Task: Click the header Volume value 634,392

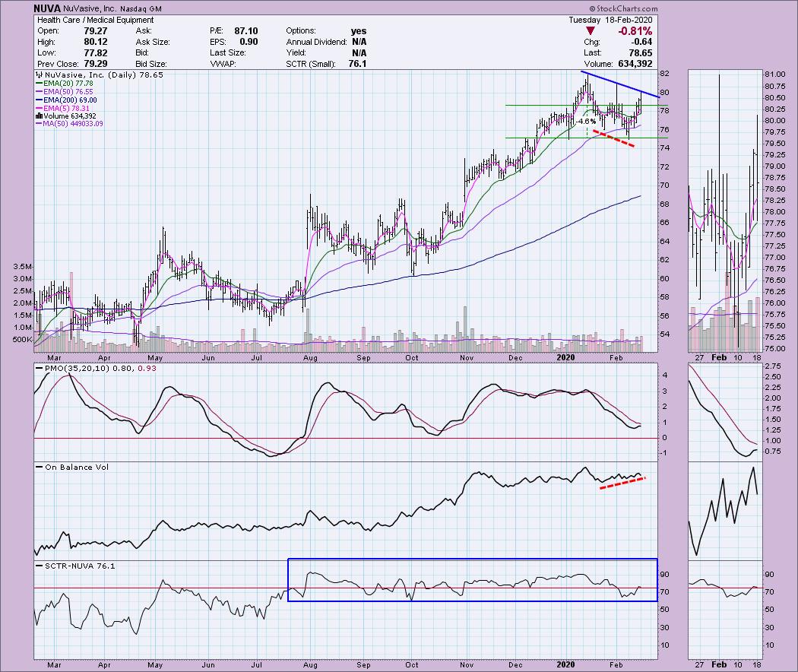Action: (635, 64)
